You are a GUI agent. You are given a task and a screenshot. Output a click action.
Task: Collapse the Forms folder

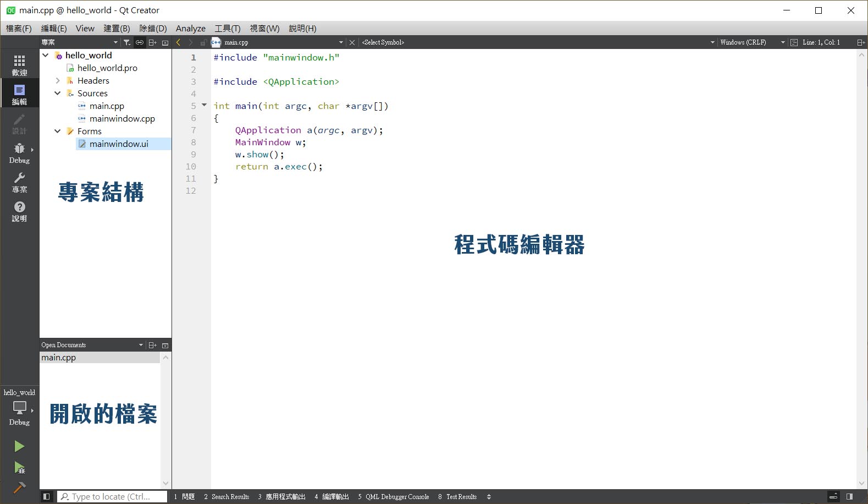pos(58,131)
